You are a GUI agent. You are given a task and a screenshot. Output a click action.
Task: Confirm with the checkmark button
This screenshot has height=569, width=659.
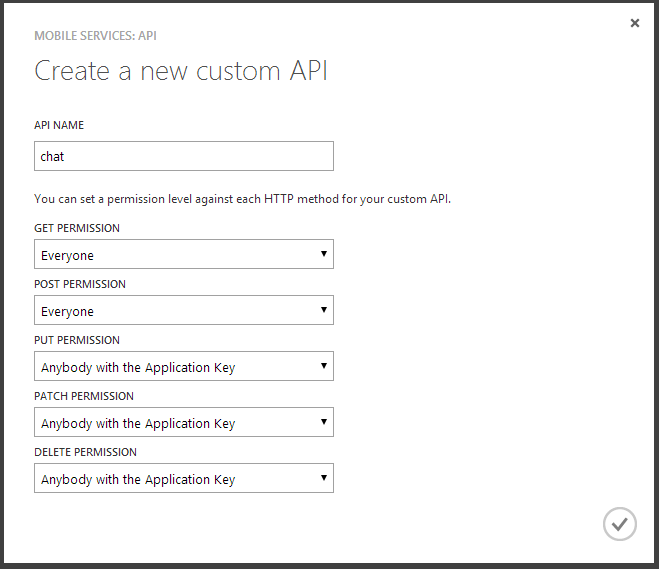coord(620,523)
